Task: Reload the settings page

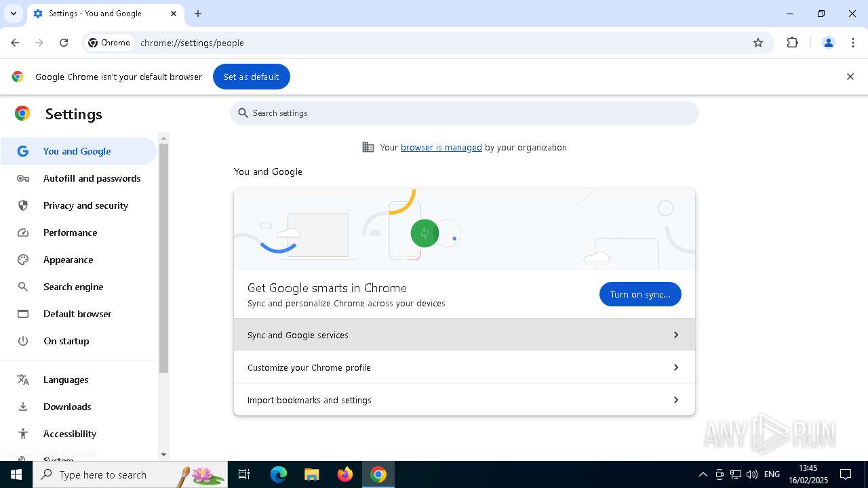Action: pyautogui.click(x=64, y=43)
